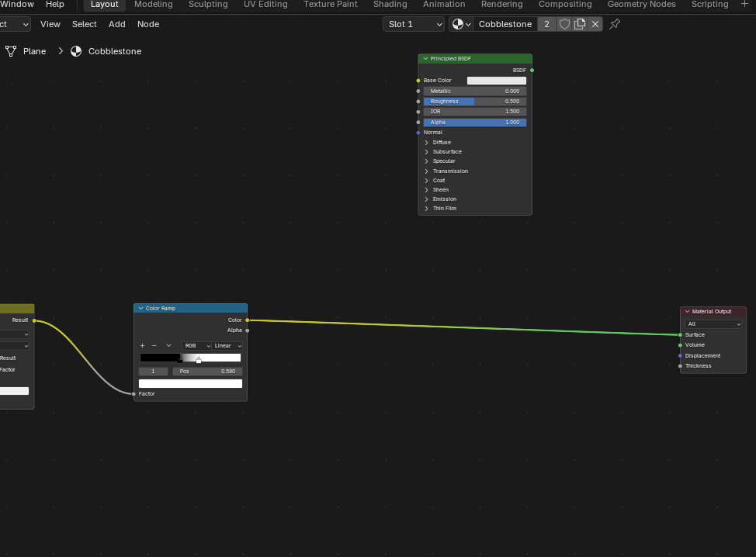The height and width of the screenshot is (557, 756).
Task: Collapse the Principled BSDF node
Action: pos(425,59)
